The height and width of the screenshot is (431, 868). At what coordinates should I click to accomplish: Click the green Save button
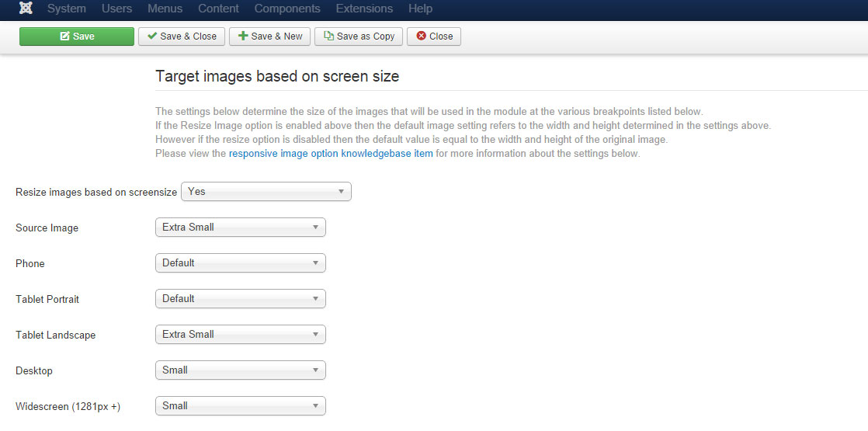pos(77,36)
